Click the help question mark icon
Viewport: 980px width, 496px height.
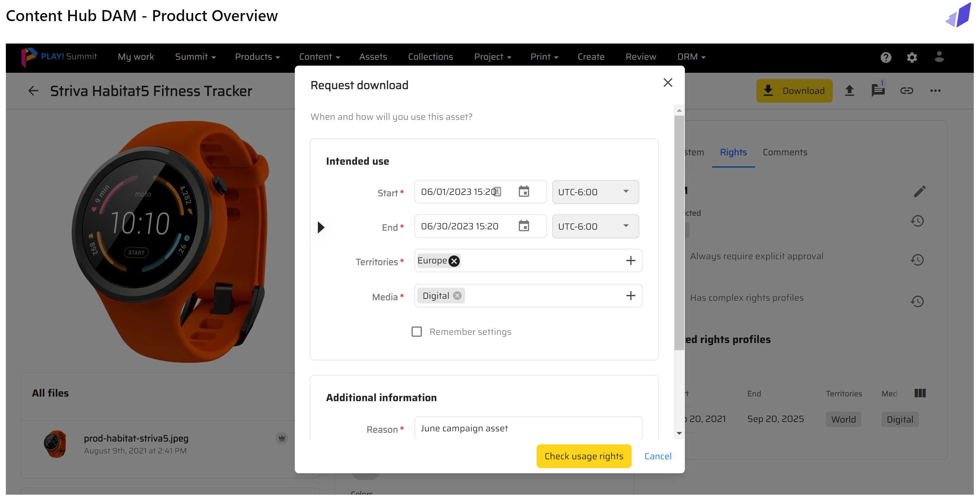885,57
